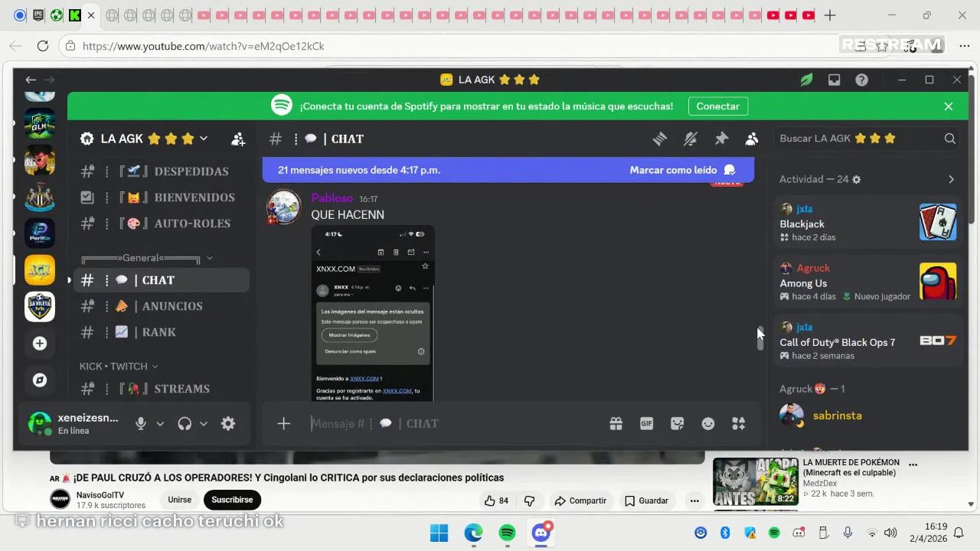Send a gift in the message bar
The image size is (980, 551).
click(x=616, y=423)
